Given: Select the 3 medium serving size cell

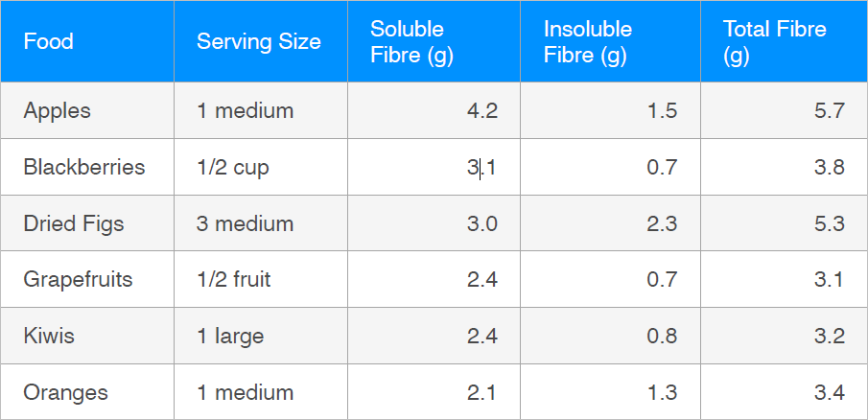Looking at the screenshot, I should point(261,223).
